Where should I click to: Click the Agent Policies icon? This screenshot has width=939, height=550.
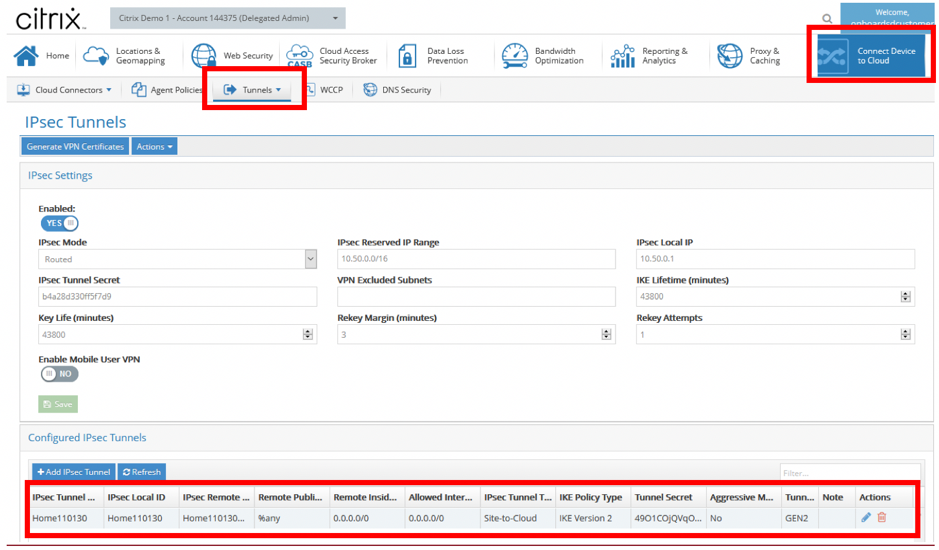138,90
